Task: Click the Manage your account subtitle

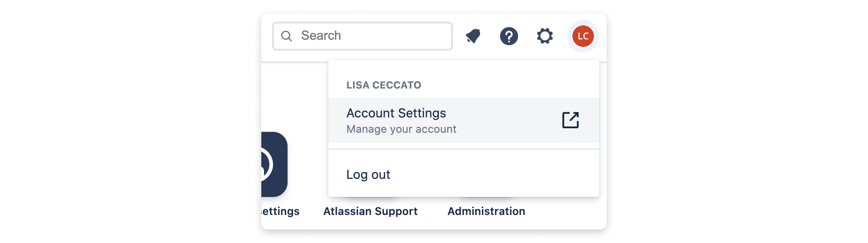Action: pos(401,129)
